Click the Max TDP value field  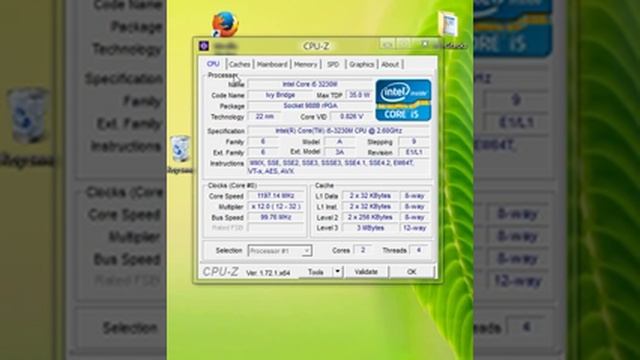coord(359,95)
